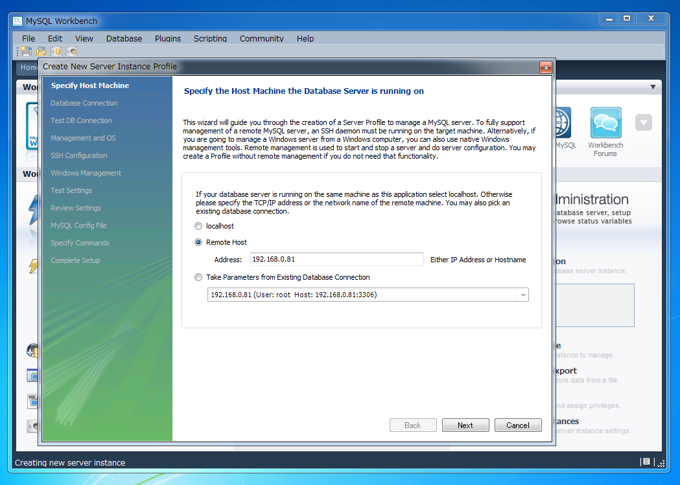The image size is (680, 485).
Task: Click the SSH Configuration step
Action: tap(79, 155)
